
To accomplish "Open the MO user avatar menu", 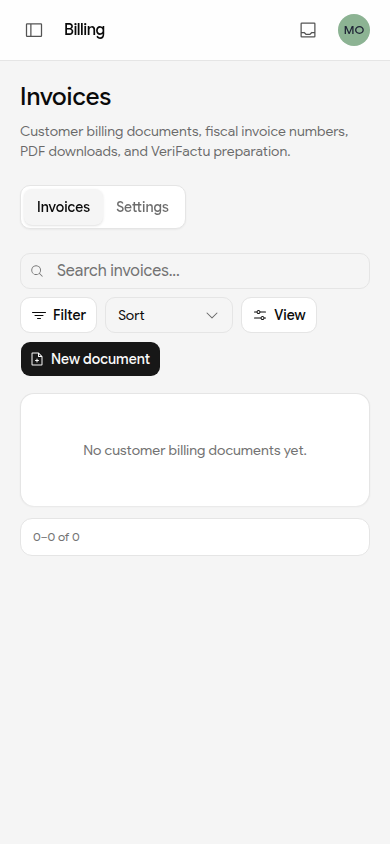I will point(354,30).
